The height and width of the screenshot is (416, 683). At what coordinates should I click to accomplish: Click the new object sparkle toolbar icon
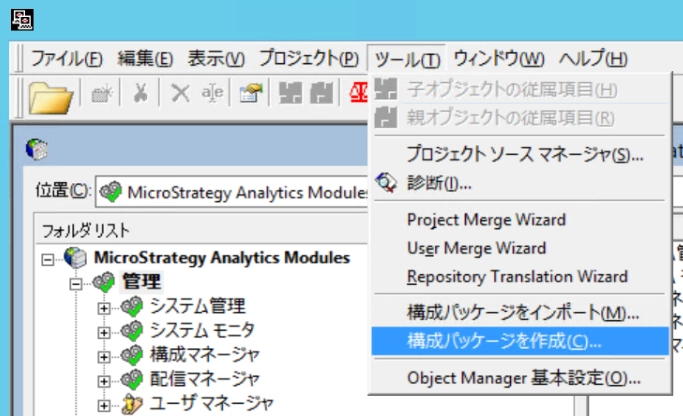click(102, 93)
